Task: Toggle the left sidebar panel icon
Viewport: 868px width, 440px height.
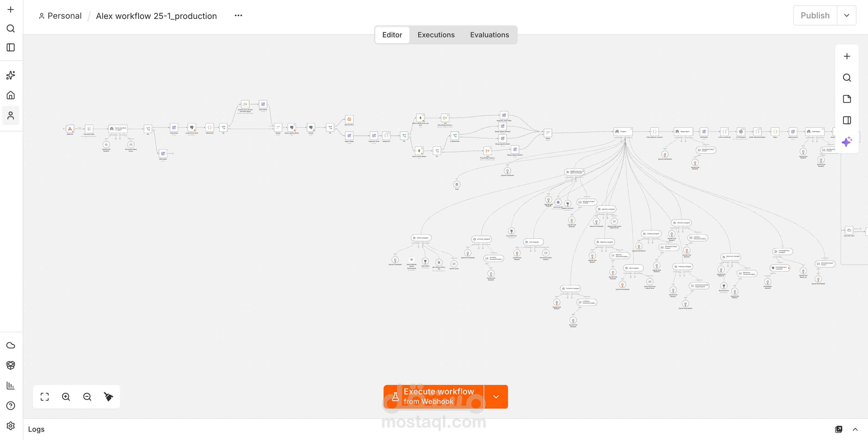Action: 11,48
